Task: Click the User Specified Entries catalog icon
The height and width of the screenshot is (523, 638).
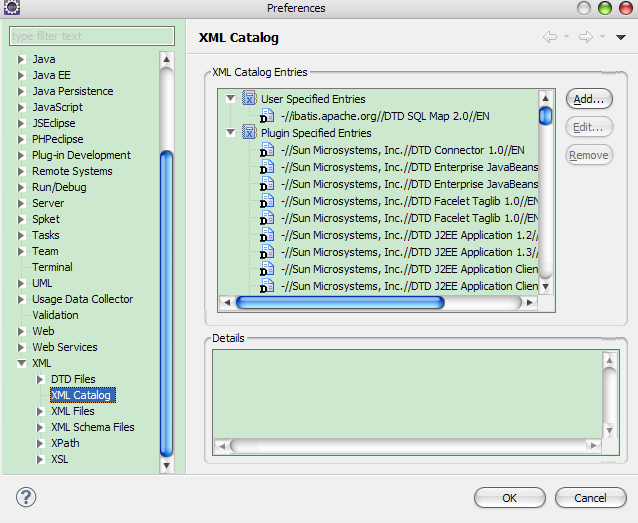Action: coord(249,99)
